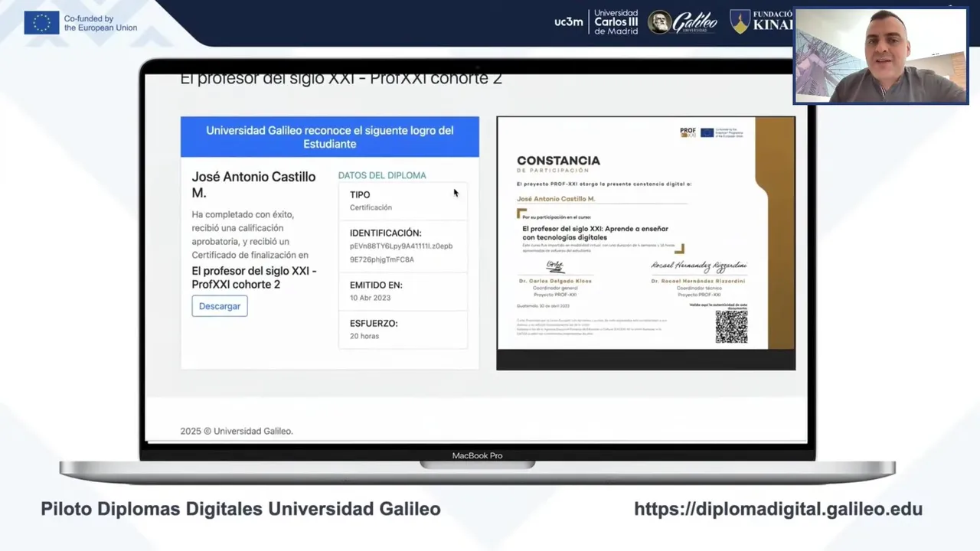Click the blue 'Universidad Galileo reconoce' header
Screen dimensions: 980x551
330,137
